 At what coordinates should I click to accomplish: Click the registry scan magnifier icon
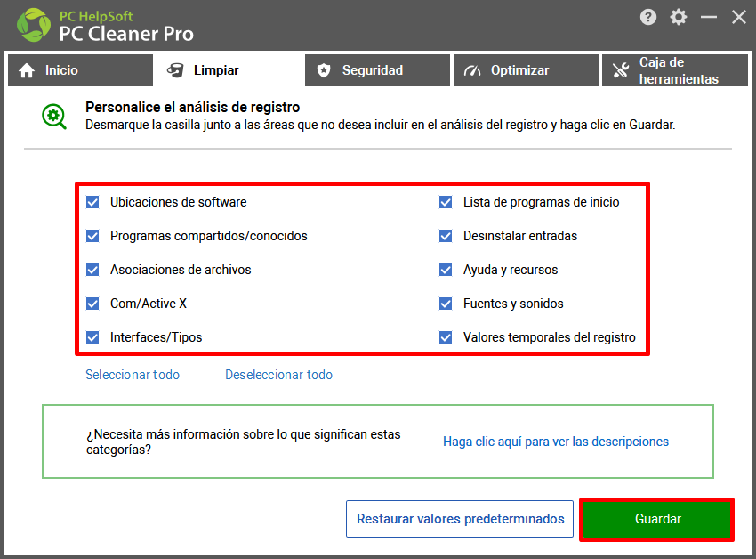pos(54,117)
